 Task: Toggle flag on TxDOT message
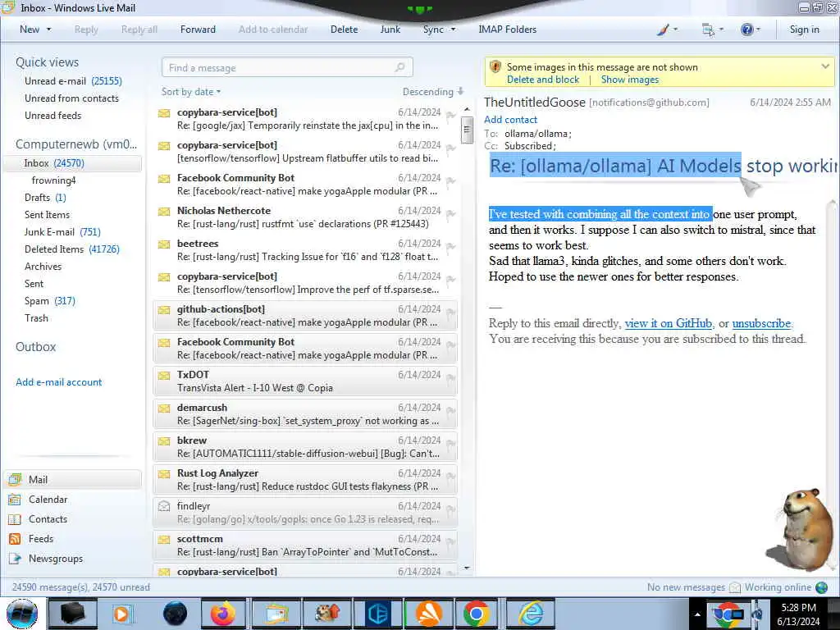coord(451,377)
